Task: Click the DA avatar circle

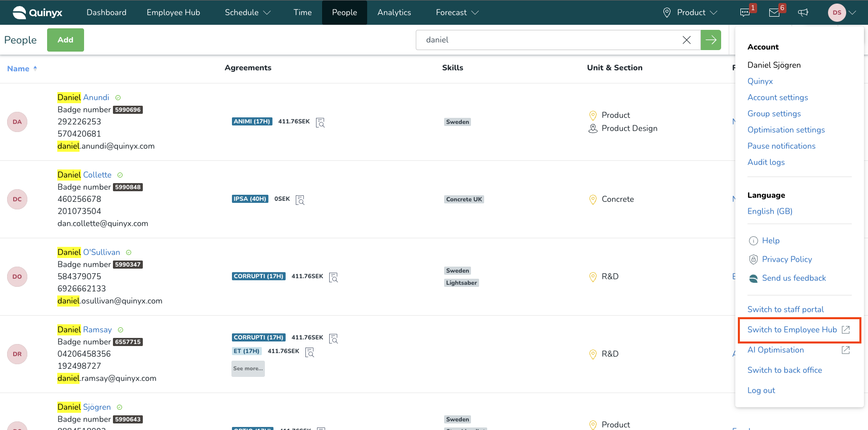Action: click(x=17, y=122)
